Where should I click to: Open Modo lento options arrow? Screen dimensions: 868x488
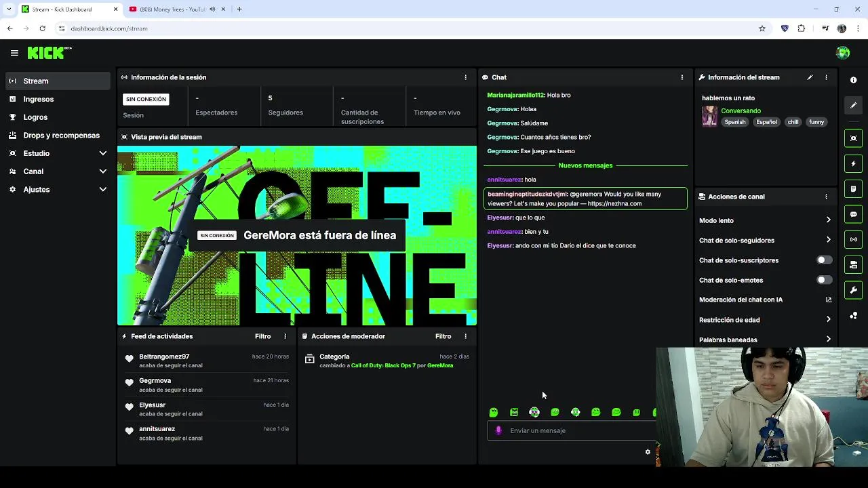click(x=828, y=220)
